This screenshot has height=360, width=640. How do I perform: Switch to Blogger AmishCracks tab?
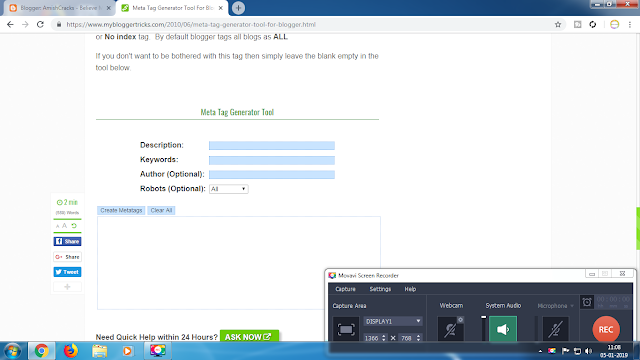(x=59, y=8)
